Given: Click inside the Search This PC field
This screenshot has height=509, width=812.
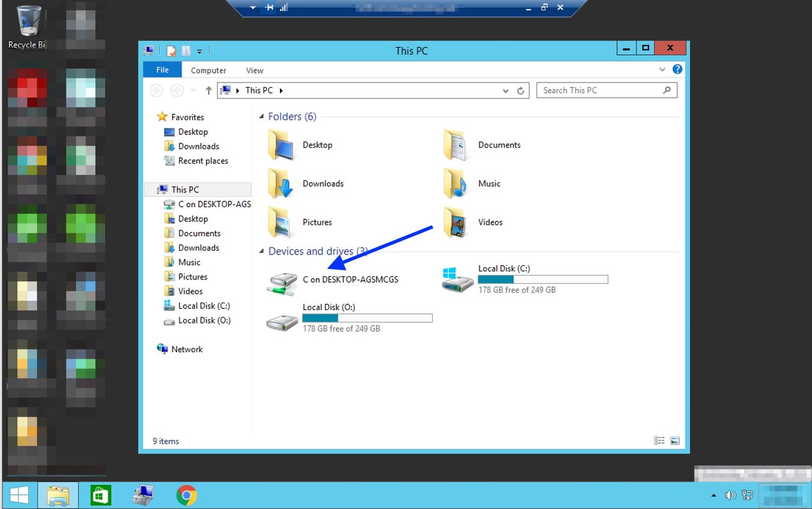Looking at the screenshot, I should 601,90.
